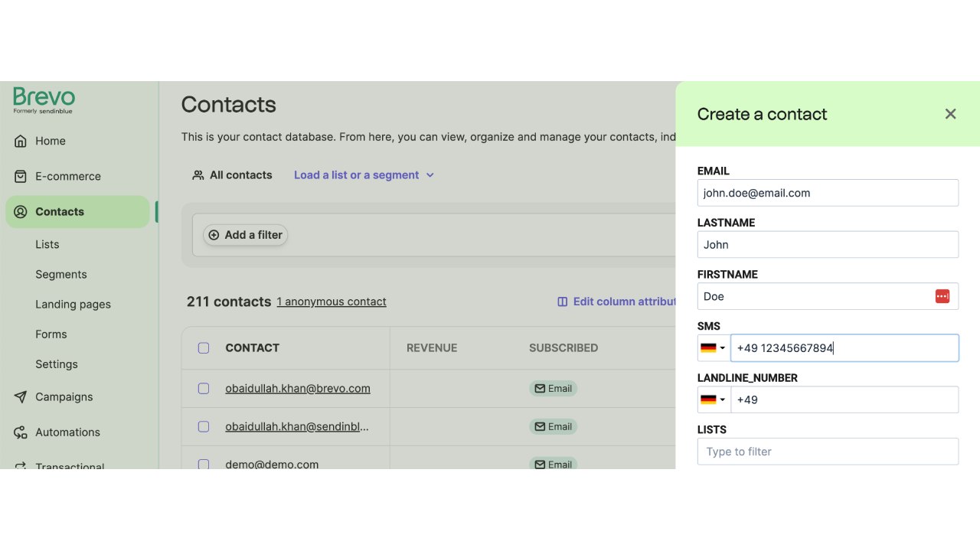980x551 pixels.
Task: Click the LASTNAME input field
Action: tap(828, 245)
